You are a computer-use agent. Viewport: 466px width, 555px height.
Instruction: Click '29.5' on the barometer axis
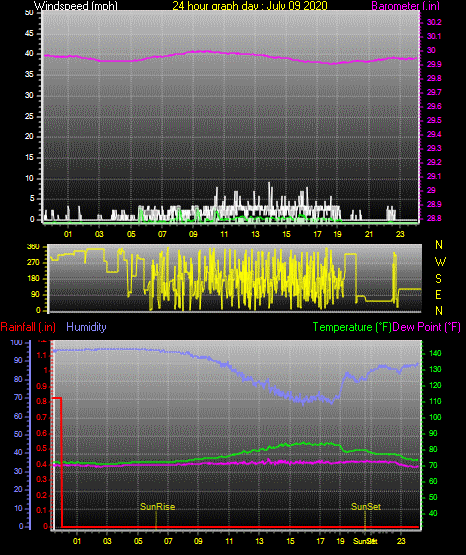click(434, 120)
